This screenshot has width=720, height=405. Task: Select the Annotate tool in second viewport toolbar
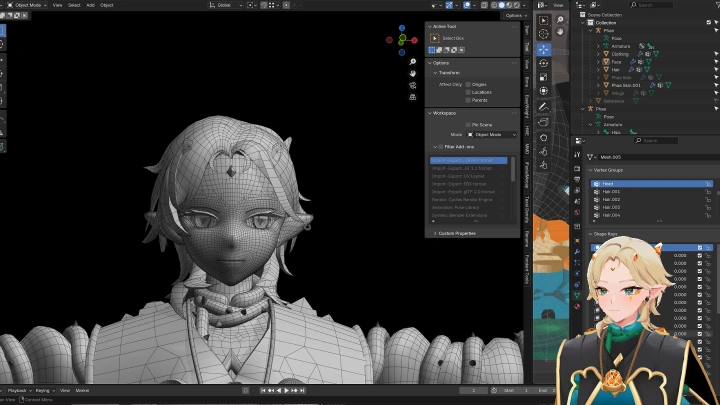[x=544, y=107]
